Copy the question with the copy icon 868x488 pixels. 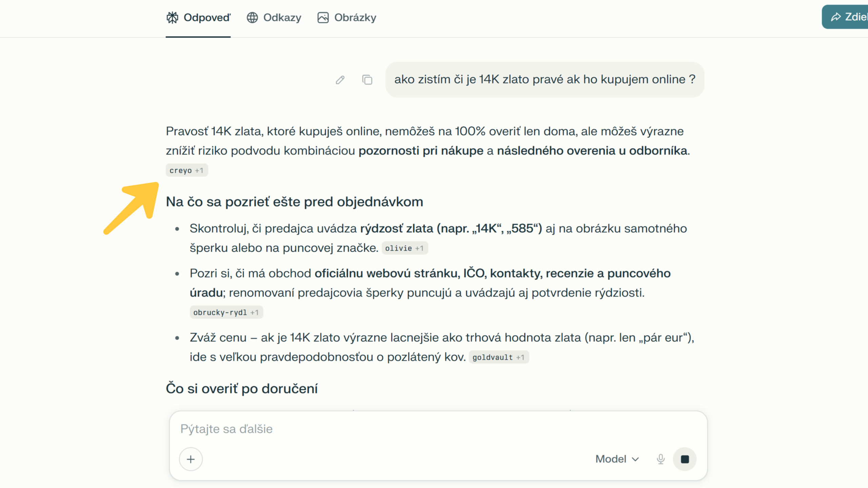click(367, 80)
